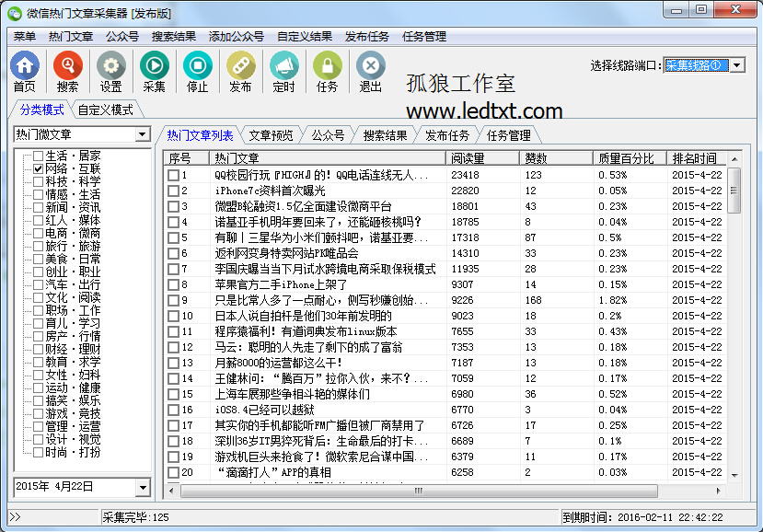
Task: Open the 定时 timer megaphone icon
Action: pos(284,72)
